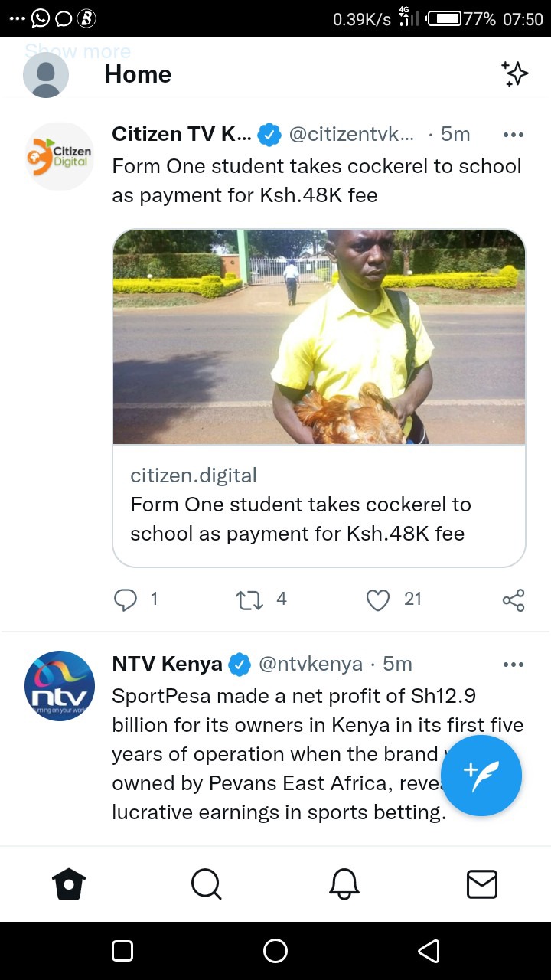The width and height of the screenshot is (551, 980).
Task: Open NTV Kenya profile picture
Action: [x=60, y=686]
